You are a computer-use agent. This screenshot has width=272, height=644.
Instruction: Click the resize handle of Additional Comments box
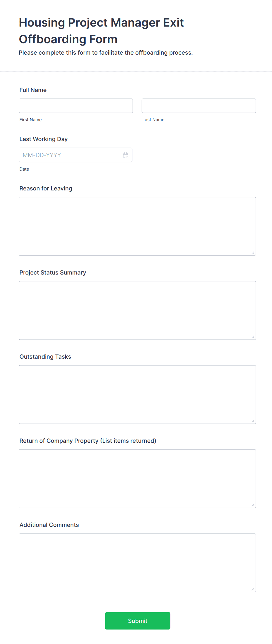tap(253, 589)
